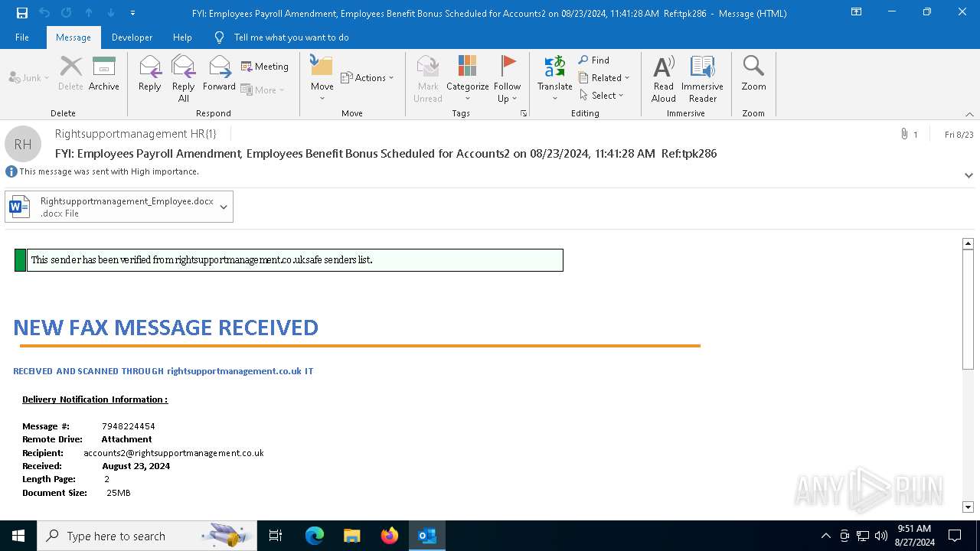Open the volume control in the tray
Image resolution: width=980 pixels, height=551 pixels.
coord(881,536)
